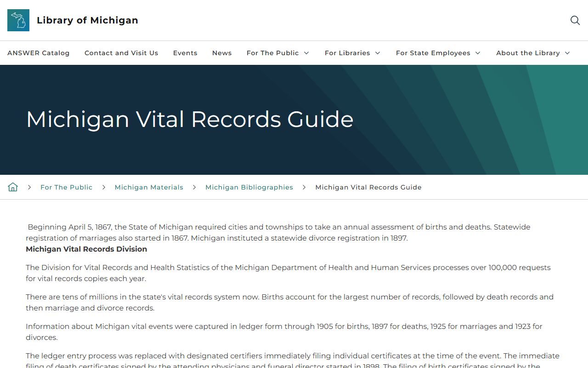Select Events in the navigation bar
The image size is (588, 368).
185,53
